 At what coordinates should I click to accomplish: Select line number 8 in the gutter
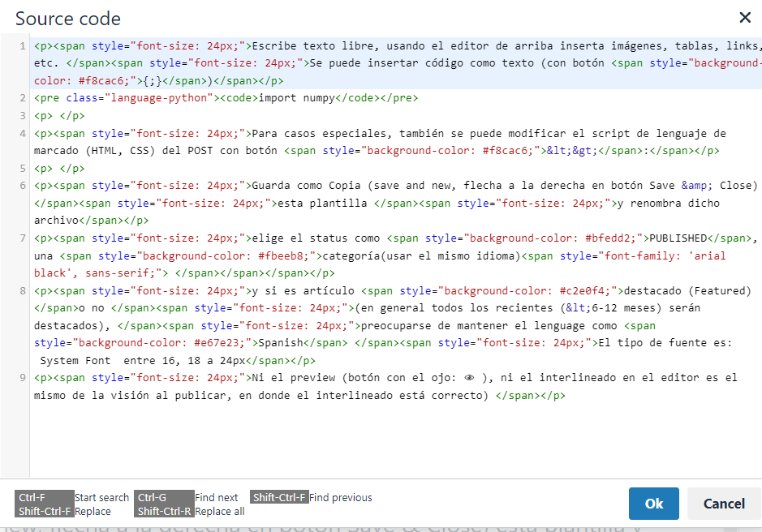point(23,290)
